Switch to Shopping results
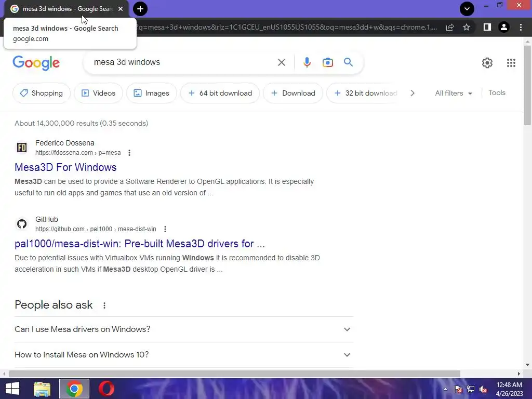The height and width of the screenshot is (399, 532). pos(42,93)
